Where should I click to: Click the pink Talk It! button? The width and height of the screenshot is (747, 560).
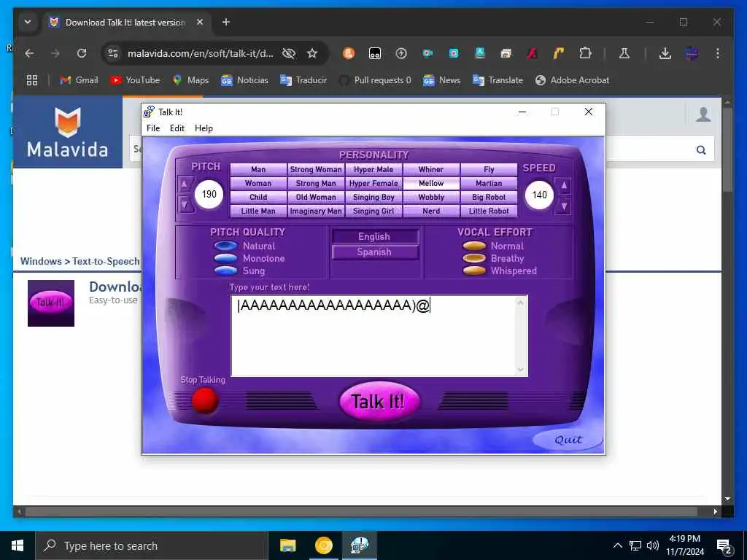click(379, 402)
